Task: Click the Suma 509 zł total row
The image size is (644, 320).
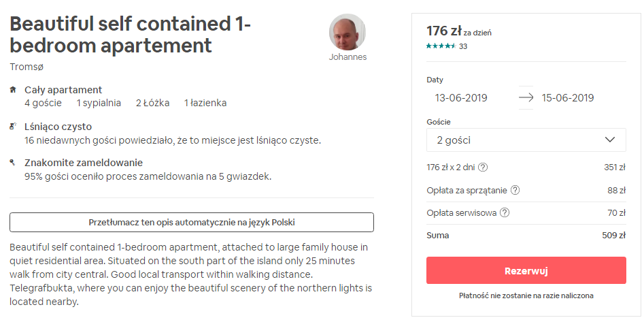Action: [x=526, y=236]
